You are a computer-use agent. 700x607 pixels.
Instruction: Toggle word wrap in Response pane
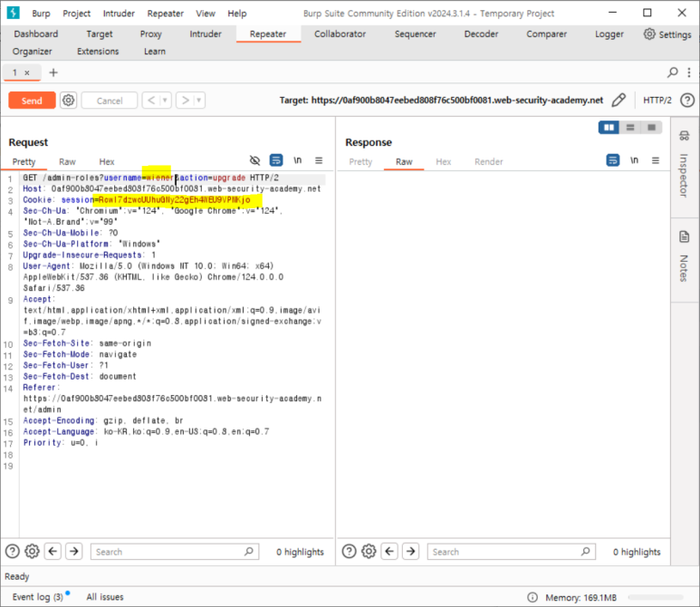(612, 160)
